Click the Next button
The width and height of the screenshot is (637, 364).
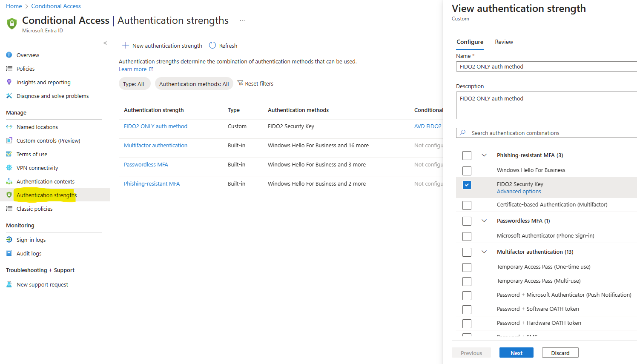516,353
